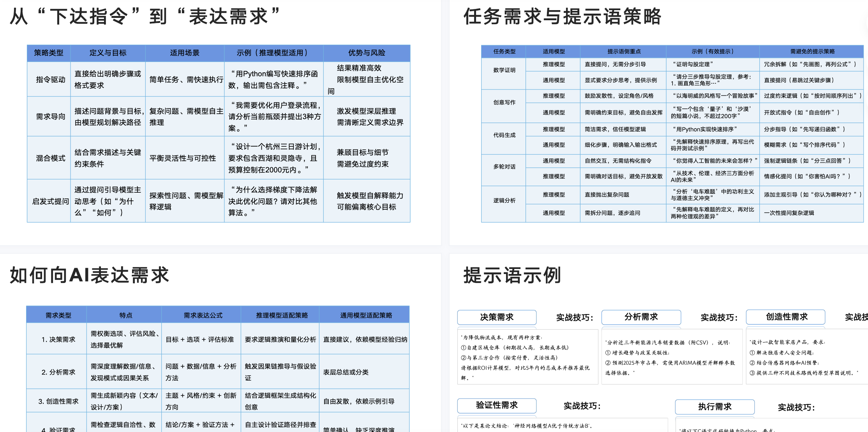Click the 逻辑分析 task type cell
Screen dimensions: 868x432
504,200
